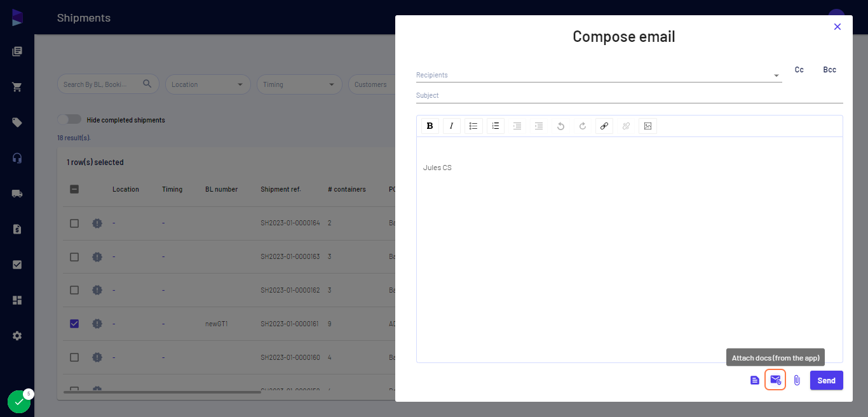The width and height of the screenshot is (868, 417).
Task: Send the composed email
Action: pos(827,380)
